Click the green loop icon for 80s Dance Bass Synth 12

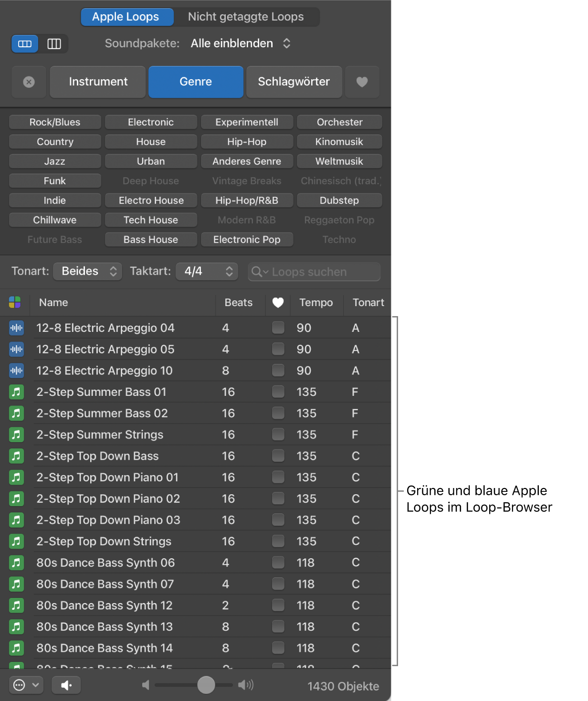(x=16, y=605)
